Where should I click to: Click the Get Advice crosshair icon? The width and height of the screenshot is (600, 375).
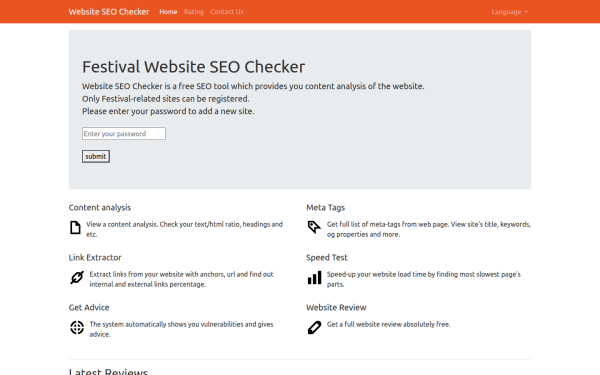tap(77, 328)
